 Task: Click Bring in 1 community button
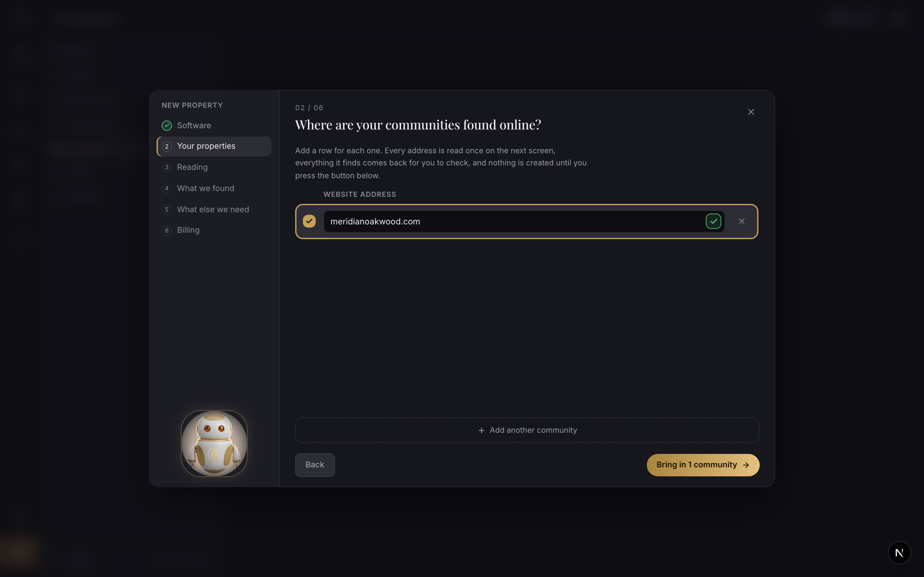click(x=703, y=465)
